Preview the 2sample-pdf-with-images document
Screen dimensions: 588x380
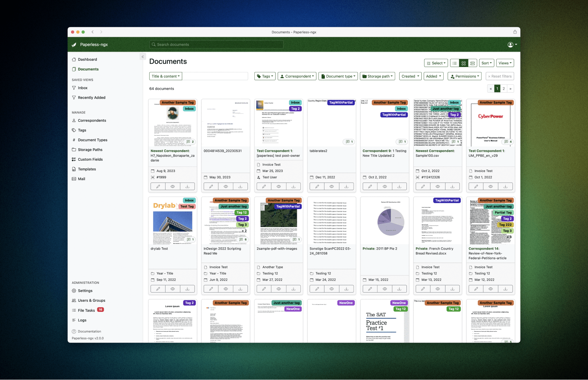(279, 289)
